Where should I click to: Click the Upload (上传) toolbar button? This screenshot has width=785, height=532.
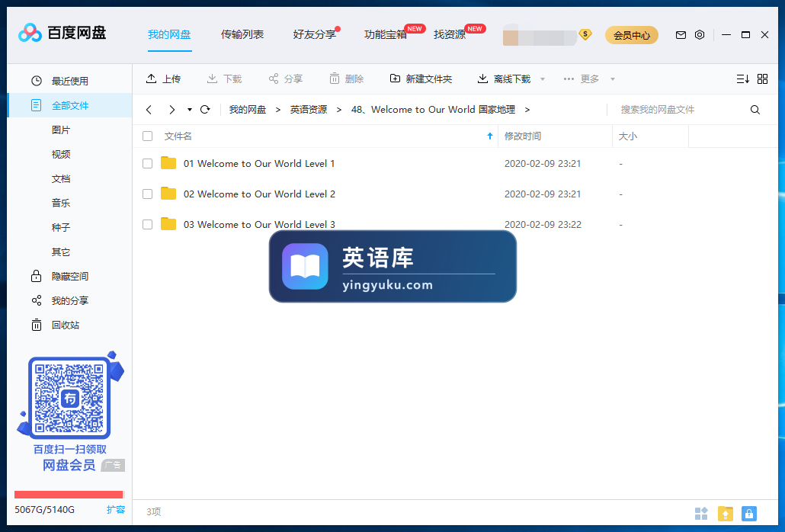(x=163, y=79)
